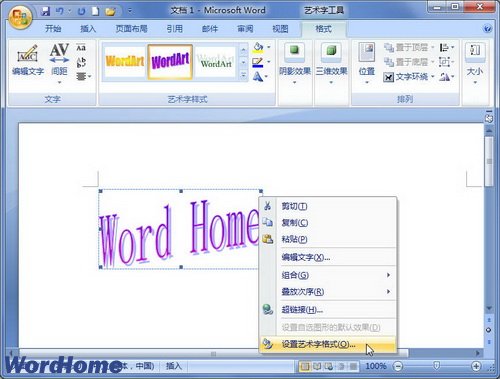Undo last action in Quick Access toolbar
Screen dimensions: 500x379
pyautogui.click(x=60, y=11)
